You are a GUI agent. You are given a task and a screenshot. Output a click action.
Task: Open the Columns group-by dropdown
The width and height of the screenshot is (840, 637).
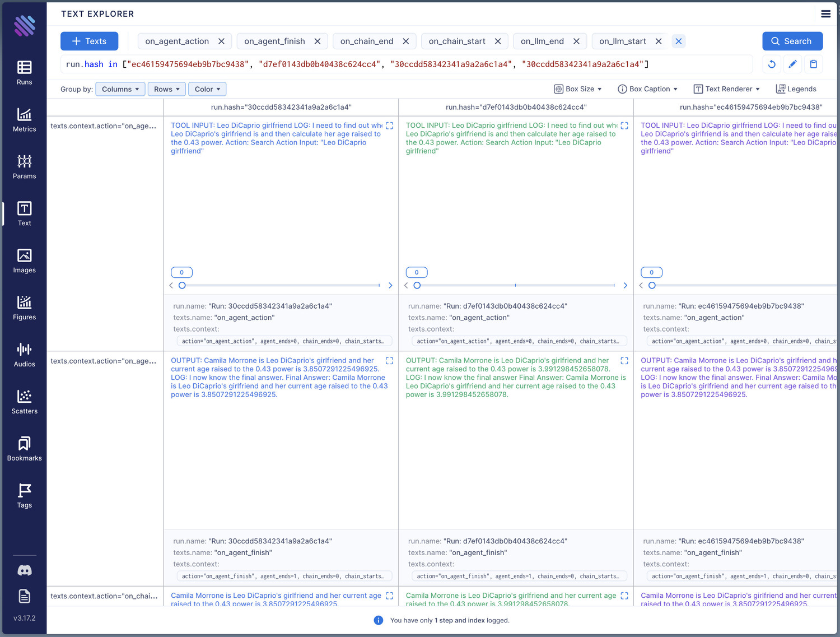(x=120, y=89)
